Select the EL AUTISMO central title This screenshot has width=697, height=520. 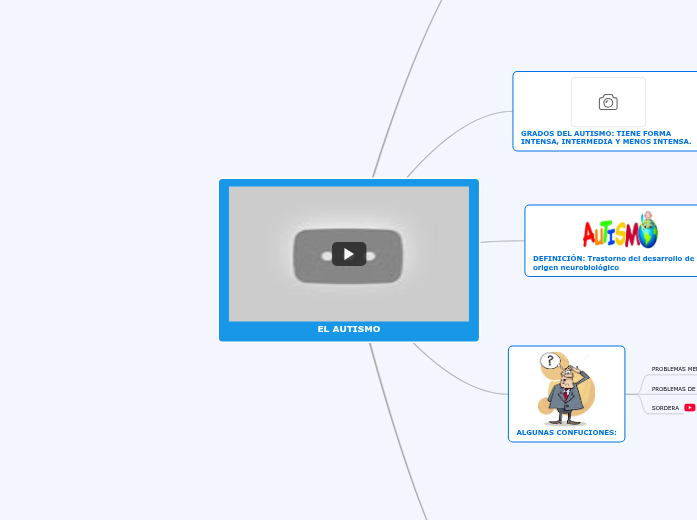348,329
